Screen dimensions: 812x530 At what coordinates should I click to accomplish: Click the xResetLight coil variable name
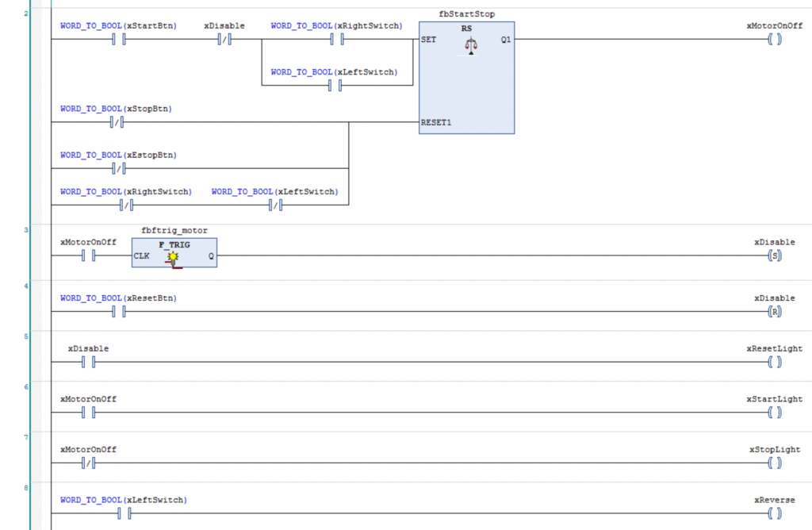coord(774,348)
